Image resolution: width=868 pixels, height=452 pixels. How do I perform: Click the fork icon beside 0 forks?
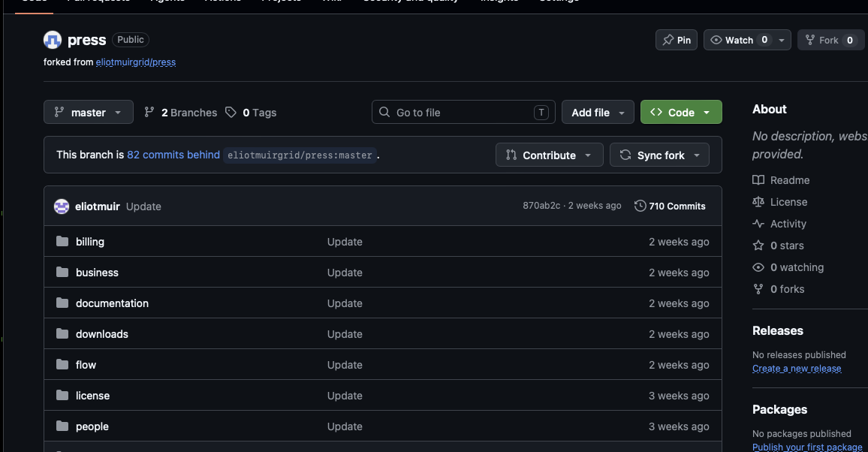click(758, 289)
